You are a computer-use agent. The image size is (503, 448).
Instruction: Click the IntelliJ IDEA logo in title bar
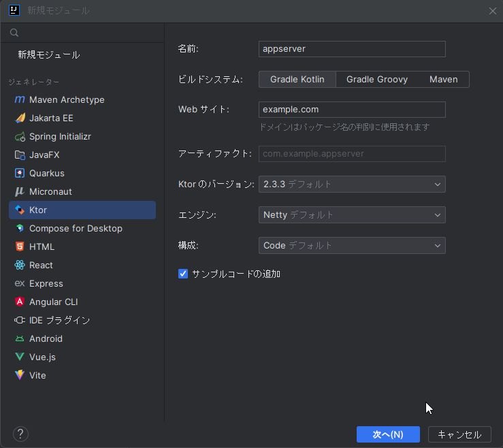click(14, 10)
